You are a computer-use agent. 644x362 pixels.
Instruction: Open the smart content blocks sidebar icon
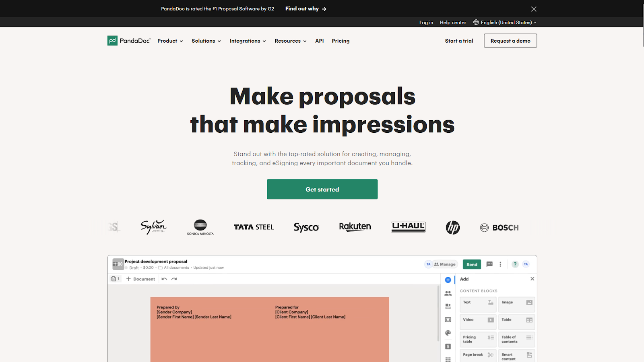click(448, 306)
